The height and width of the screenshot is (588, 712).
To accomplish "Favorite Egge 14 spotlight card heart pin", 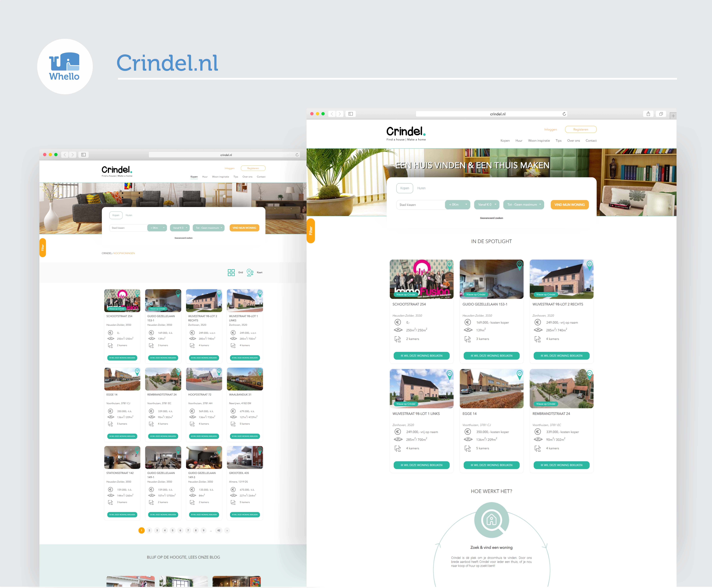I will coord(520,375).
